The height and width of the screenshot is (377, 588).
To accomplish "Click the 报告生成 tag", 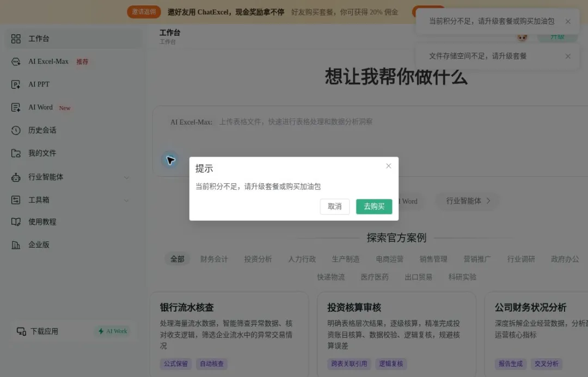I will click(511, 363).
